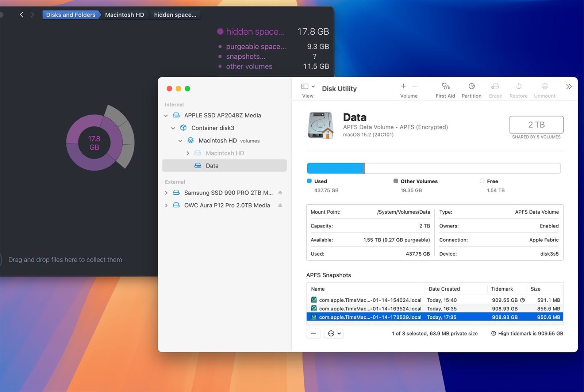Collapse the Macintosh HD volumes group

(x=180, y=141)
